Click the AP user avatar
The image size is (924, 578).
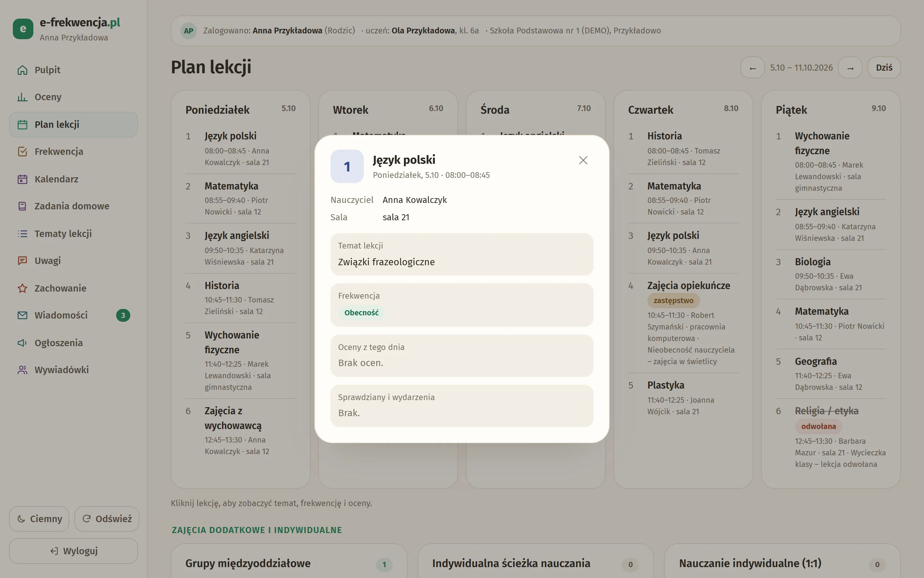pos(189,31)
